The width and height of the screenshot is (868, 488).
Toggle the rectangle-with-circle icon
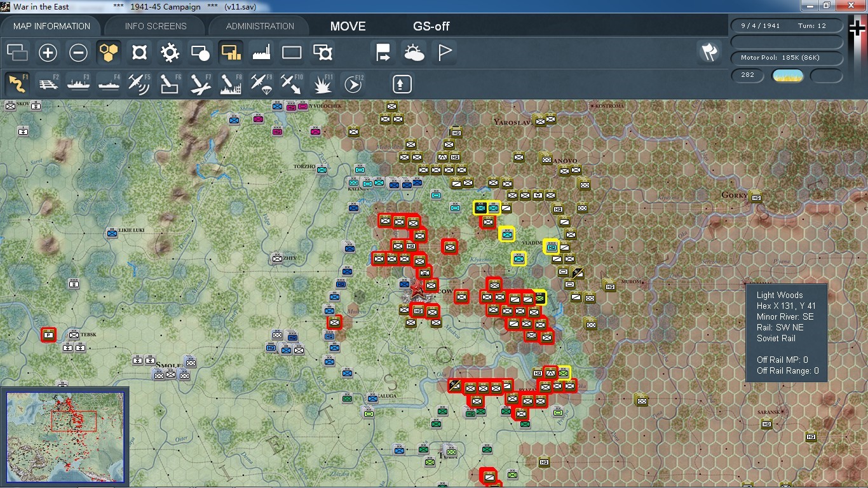point(200,52)
